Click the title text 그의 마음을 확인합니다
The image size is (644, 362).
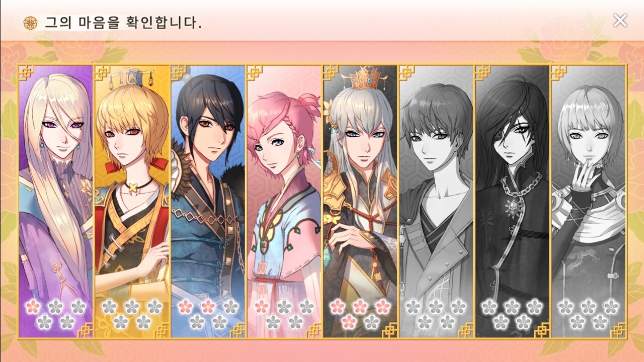(123, 23)
